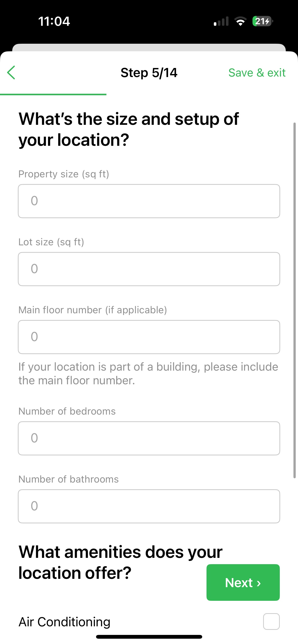298x644 pixels.
Task: Enable the Air Conditioning checkbox
Action: click(271, 621)
